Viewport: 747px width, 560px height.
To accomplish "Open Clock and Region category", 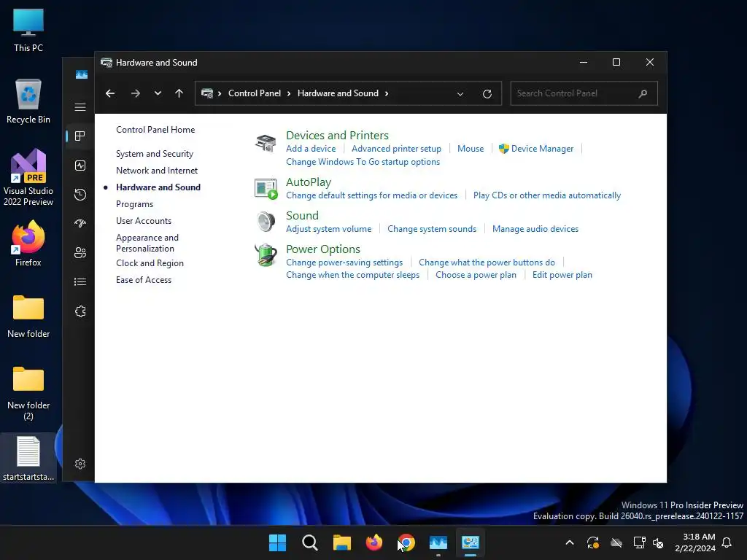I will point(150,262).
